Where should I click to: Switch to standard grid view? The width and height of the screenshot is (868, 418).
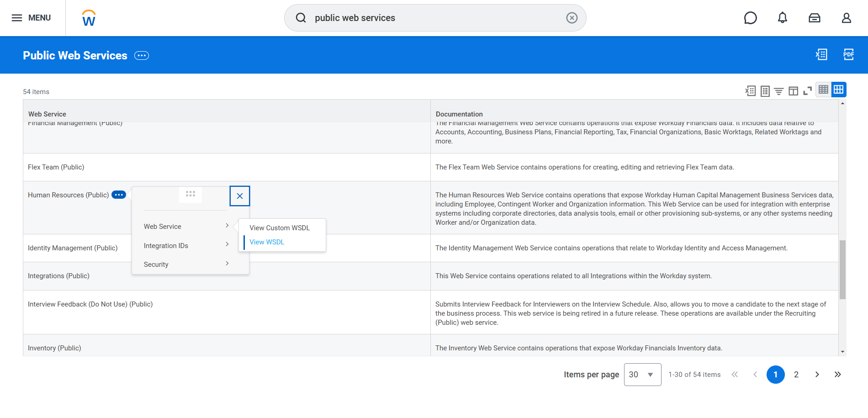pyautogui.click(x=839, y=90)
